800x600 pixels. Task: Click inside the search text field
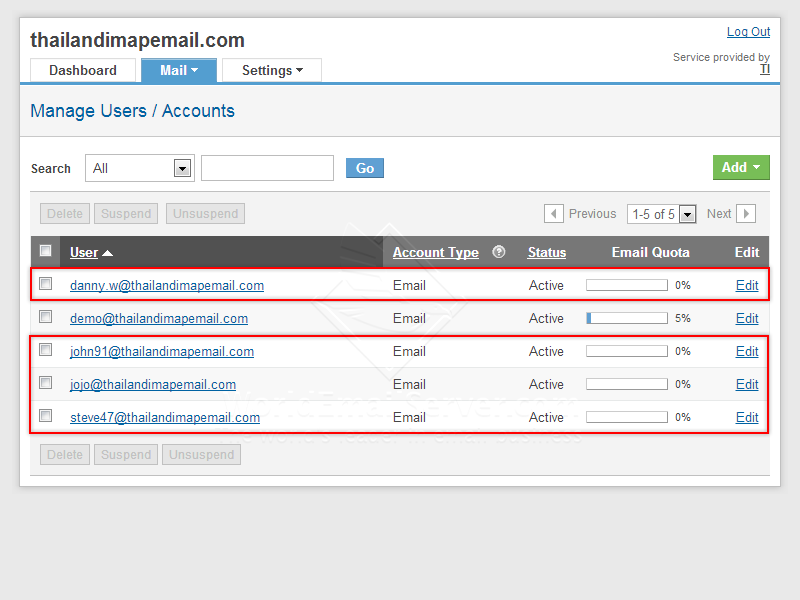pos(267,168)
